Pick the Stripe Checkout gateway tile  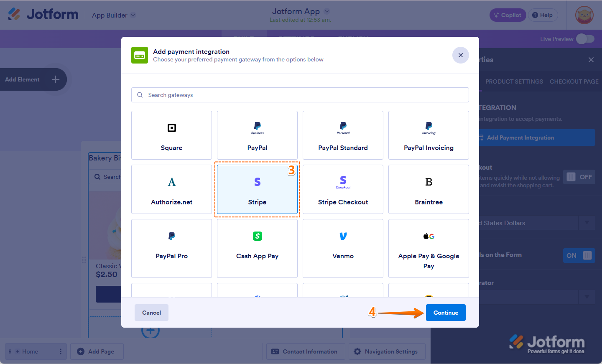(343, 189)
